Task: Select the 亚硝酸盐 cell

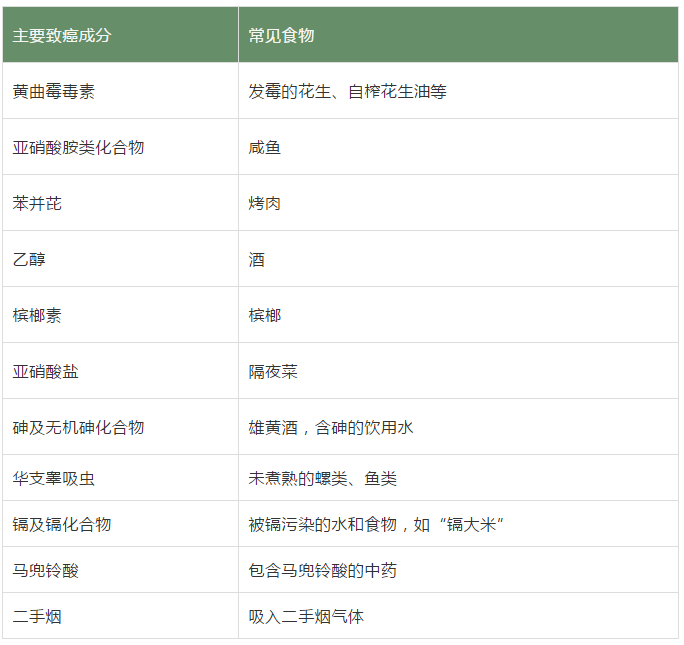Action: click(x=45, y=371)
